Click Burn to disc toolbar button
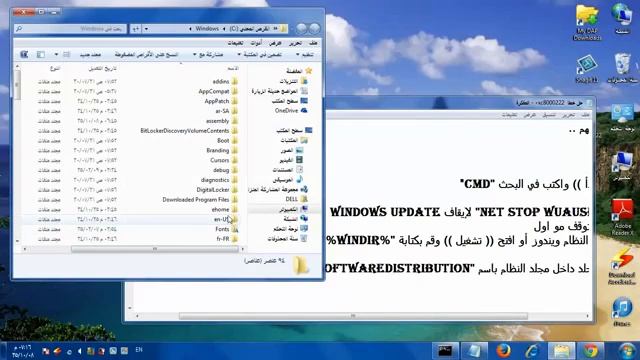This screenshot has width=640, height=360. tap(147, 54)
